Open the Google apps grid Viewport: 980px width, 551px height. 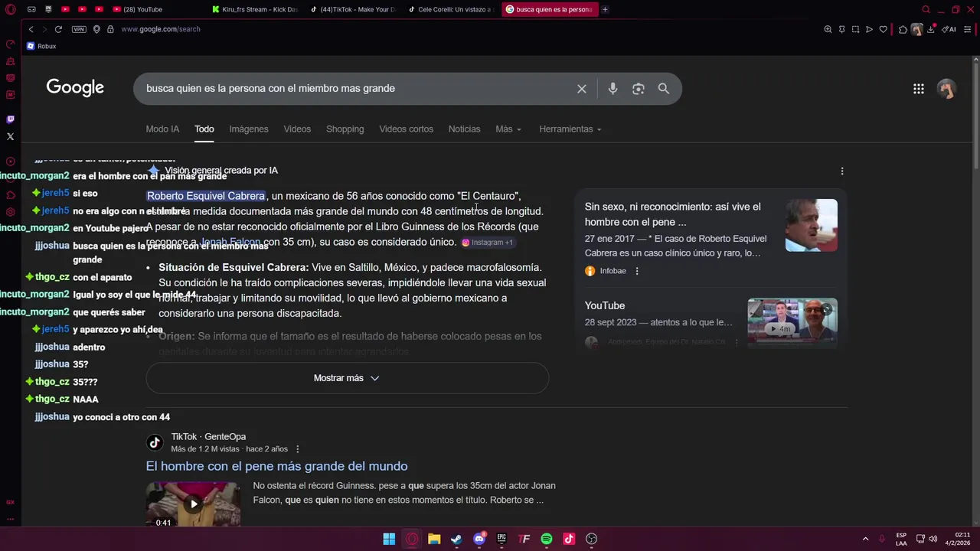click(919, 89)
